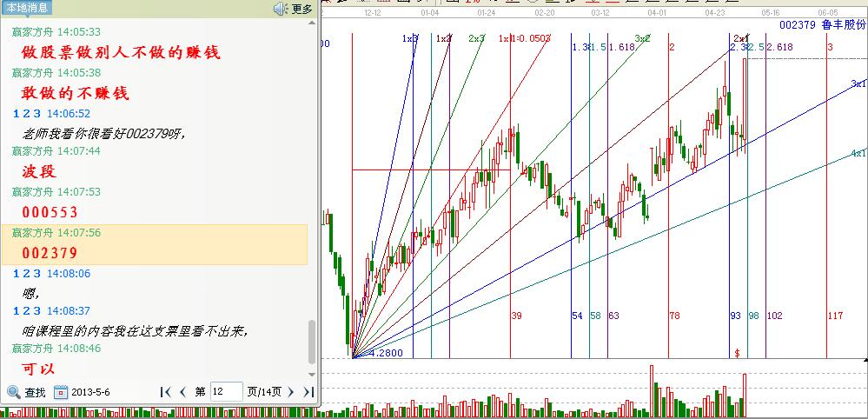868x419 pixels.
Task: Click the chat scrollbar thumb
Action: [x=312, y=343]
